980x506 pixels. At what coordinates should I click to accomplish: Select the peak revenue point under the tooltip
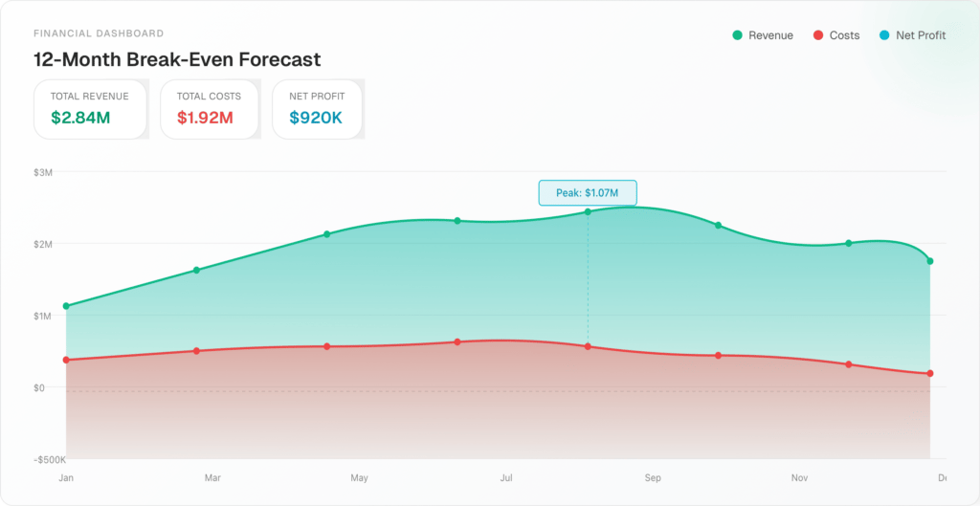(588, 211)
